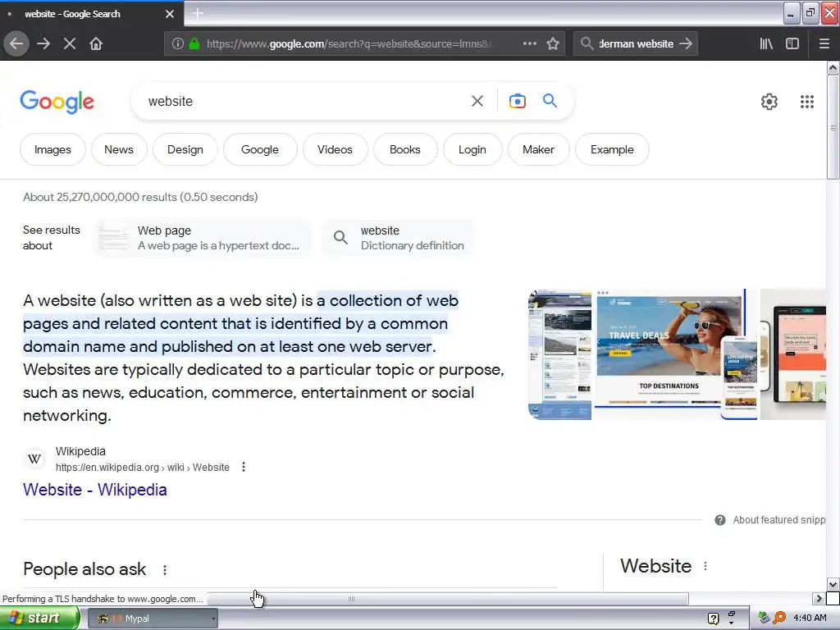Click About featured snippets link
840x630 pixels.
point(779,520)
